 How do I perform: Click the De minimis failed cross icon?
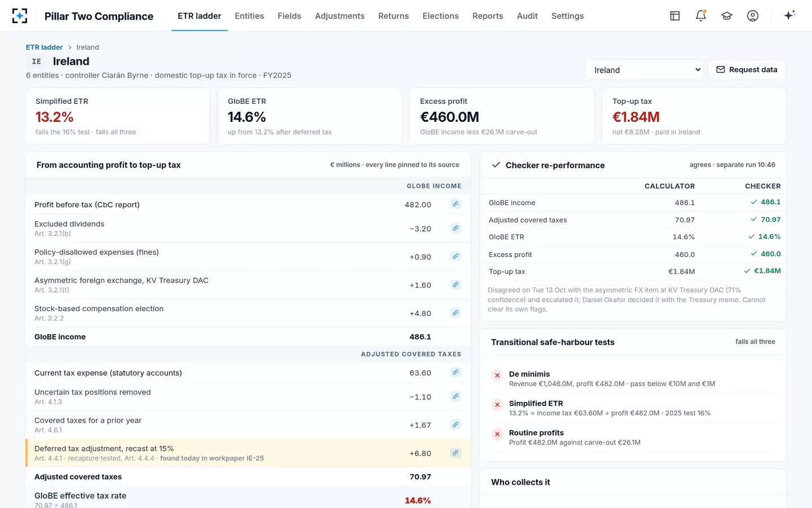point(497,375)
